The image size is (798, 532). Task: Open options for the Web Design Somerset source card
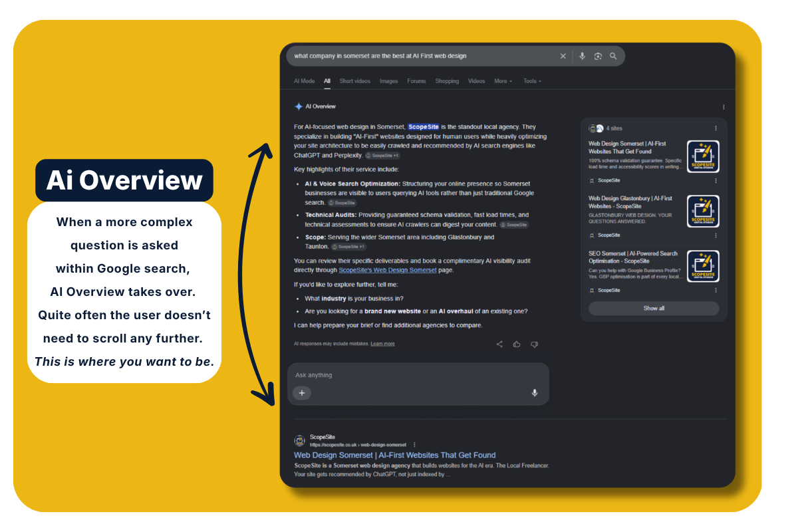point(716,180)
